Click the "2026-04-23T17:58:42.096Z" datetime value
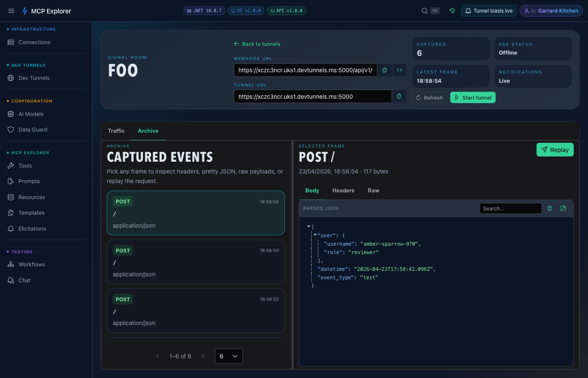 [393, 269]
